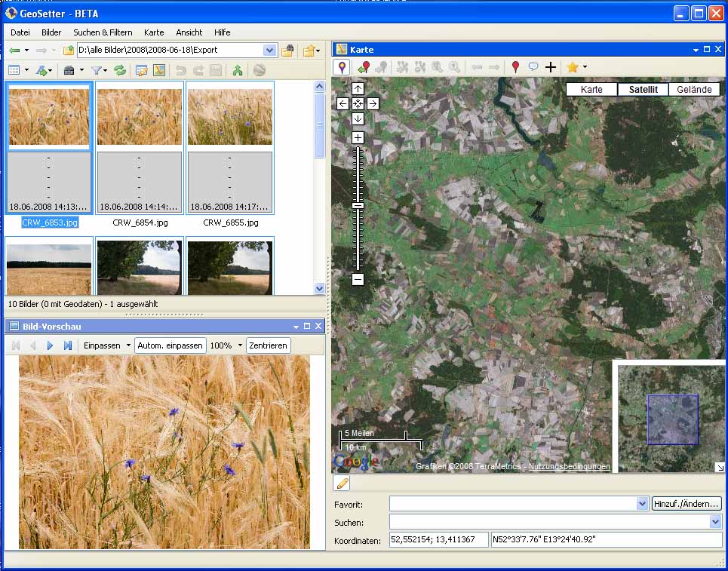Click the speech bubble icon on map toolbar
The height and width of the screenshot is (571, 728).
point(533,67)
